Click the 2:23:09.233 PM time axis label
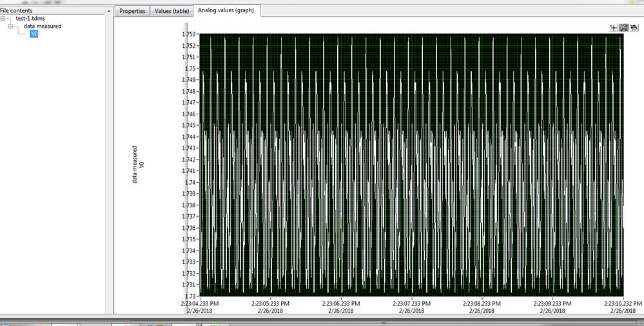This screenshot has width=644, height=326. pos(552,303)
